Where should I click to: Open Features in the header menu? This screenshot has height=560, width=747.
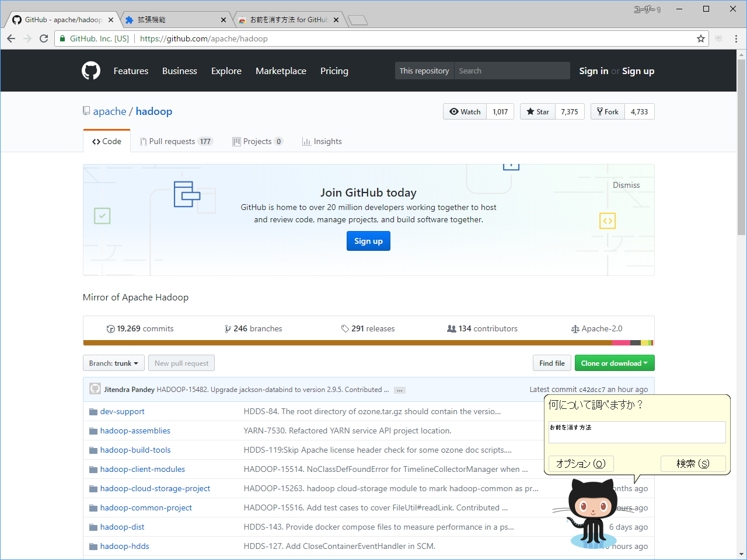(131, 71)
